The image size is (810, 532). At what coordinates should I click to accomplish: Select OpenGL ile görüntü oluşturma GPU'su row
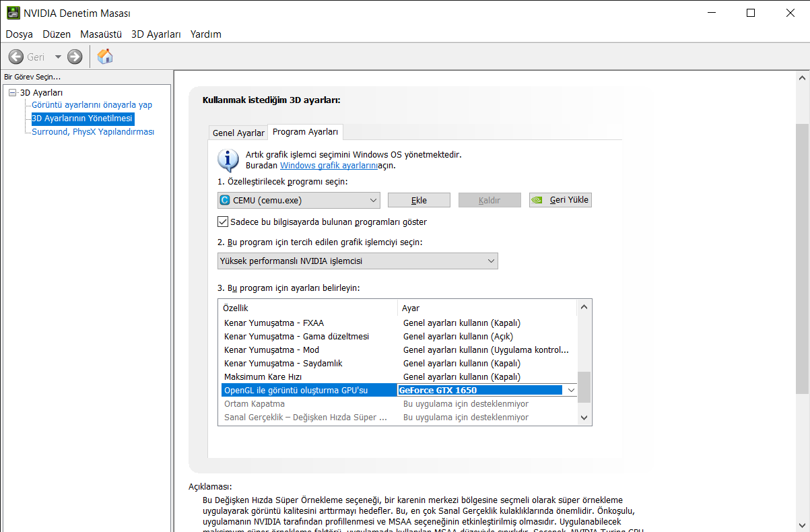(x=309, y=390)
